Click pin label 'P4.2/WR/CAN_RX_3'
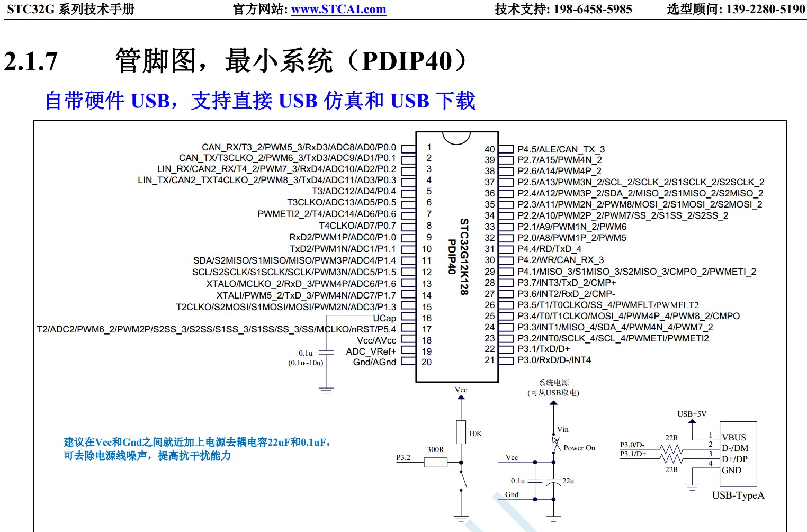The height and width of the screenshot is (532, 807). click(560, 260)
